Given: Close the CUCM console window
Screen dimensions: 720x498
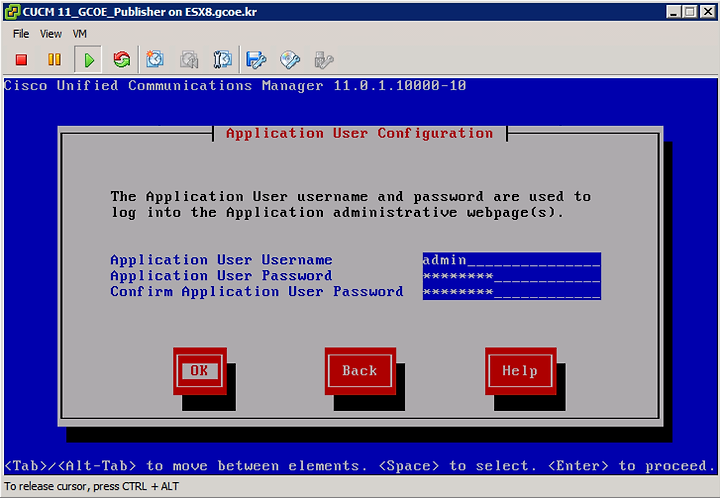Looking at the screenshot, I should [x=708, y=12].
